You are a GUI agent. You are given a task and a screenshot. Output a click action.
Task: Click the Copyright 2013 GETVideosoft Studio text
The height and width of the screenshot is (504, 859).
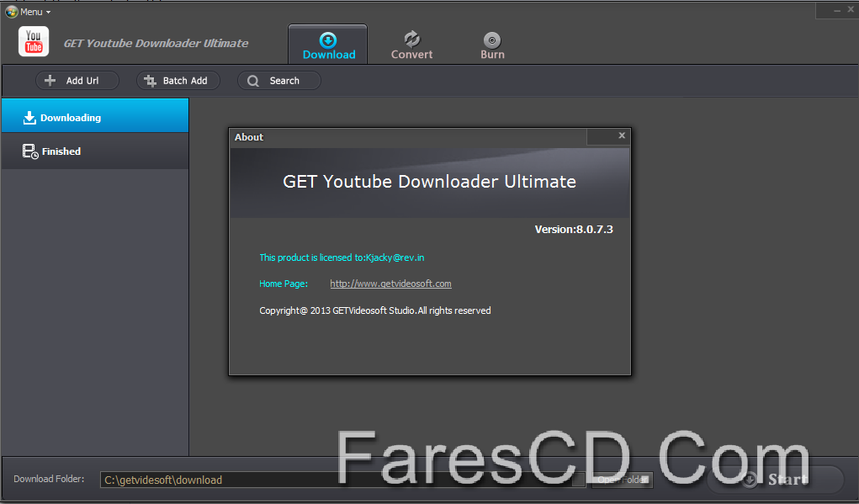(x=374, y=310)
